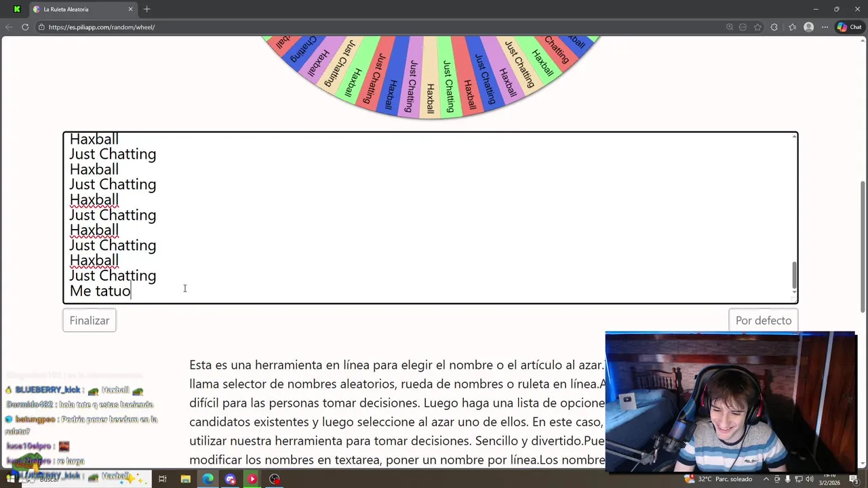868x488 pixels.
Task: Open the browser profile avatar
Action: [x=808, y=27]
